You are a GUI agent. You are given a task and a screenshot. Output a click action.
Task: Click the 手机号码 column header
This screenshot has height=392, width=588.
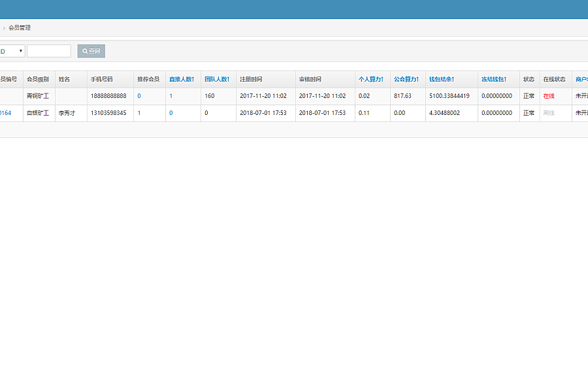coord(102,79)
